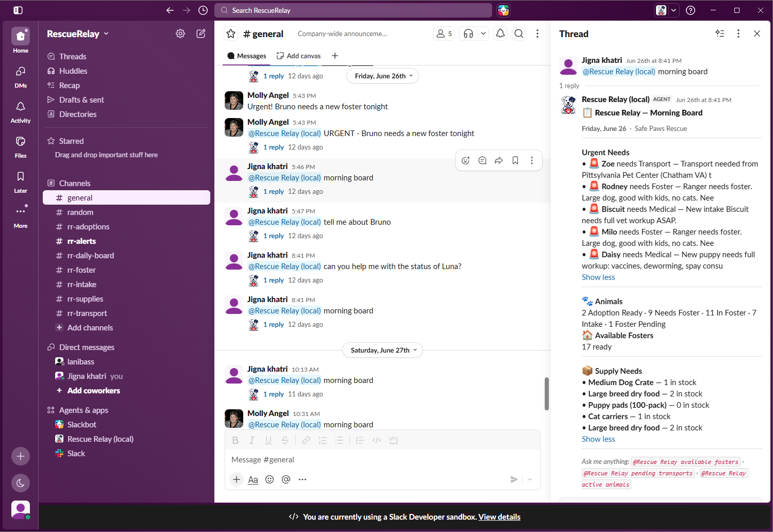The height and width of the screenshot is (532, 773).
Task: Forward the hovered message via share arrow
Action: [x=499, y=160]
